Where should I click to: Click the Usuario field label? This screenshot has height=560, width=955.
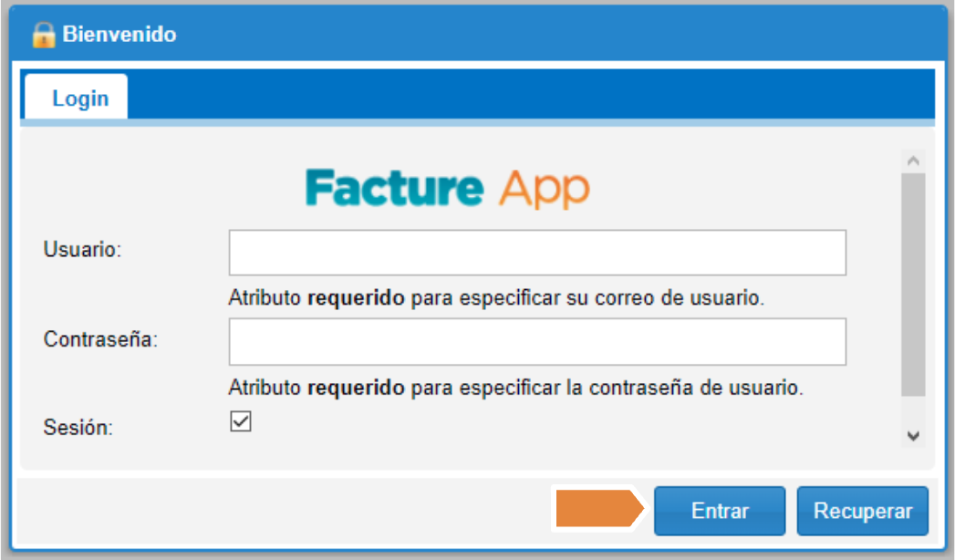[x=82, y=251]
